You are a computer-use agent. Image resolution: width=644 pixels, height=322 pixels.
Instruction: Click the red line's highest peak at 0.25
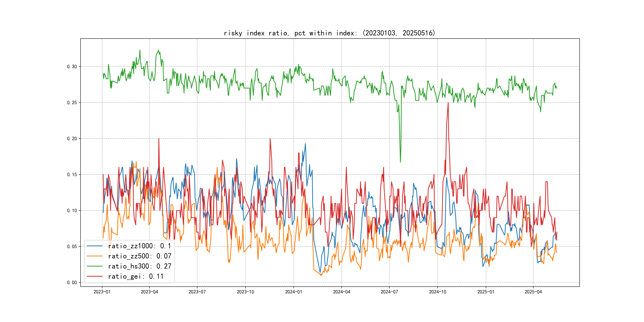coord(448,103)
